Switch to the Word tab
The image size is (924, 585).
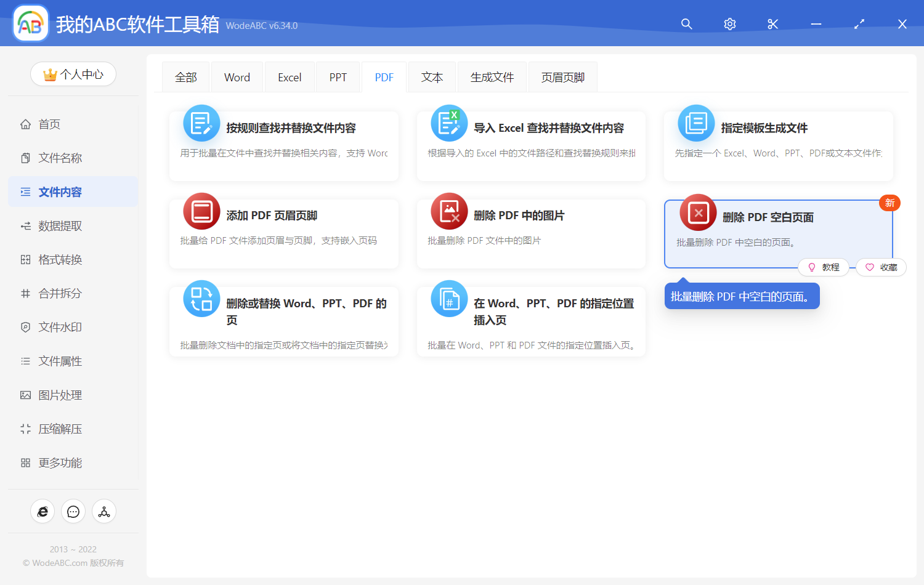[237, 76]
